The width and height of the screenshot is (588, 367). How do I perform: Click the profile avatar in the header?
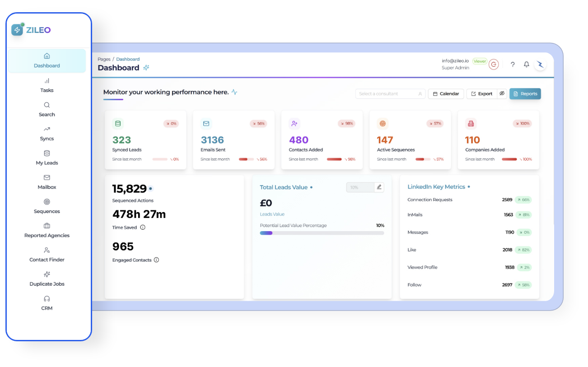point(540,65)
